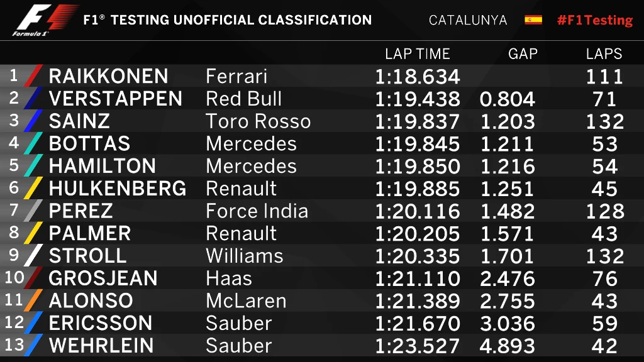Click the red Ferrari team stripe
644x362 pixels.
(35, 76)
